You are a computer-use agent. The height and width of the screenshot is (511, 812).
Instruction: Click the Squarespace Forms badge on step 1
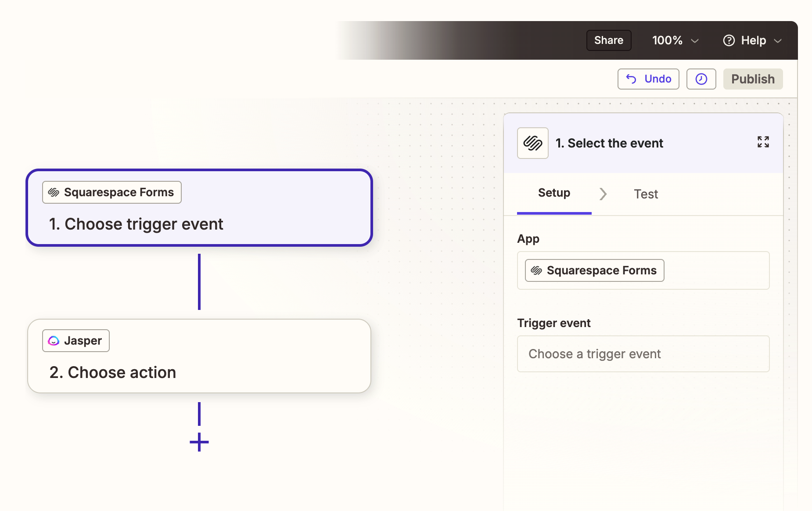(112, 192)
